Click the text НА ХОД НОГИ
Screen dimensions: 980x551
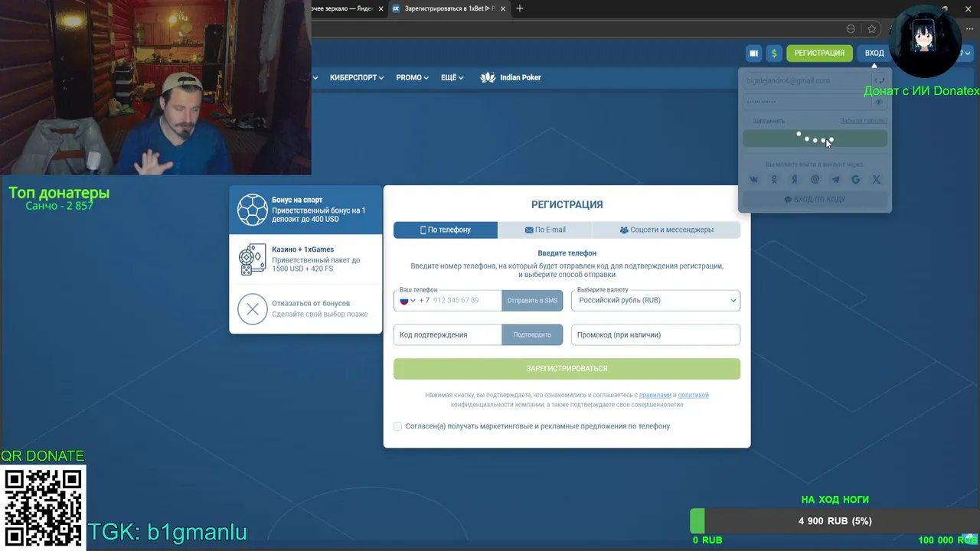[x=835, y=500]
